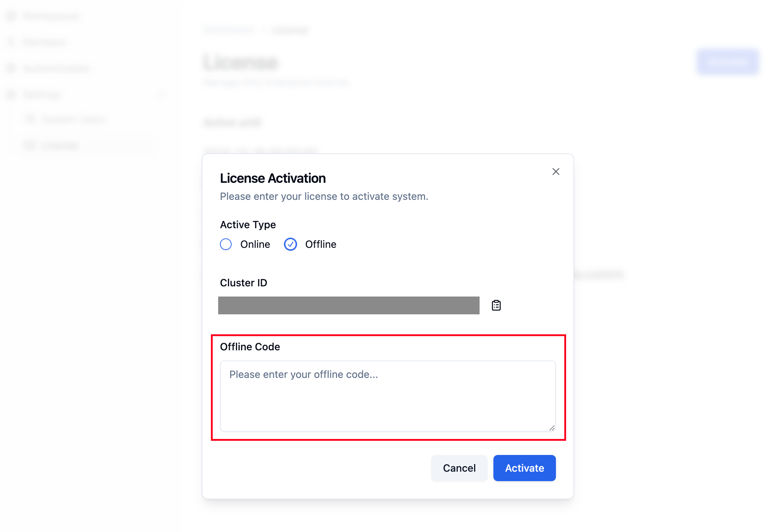
Task: Collapse the blurred Settings sidebar chevron
Action: coord(161,94)
